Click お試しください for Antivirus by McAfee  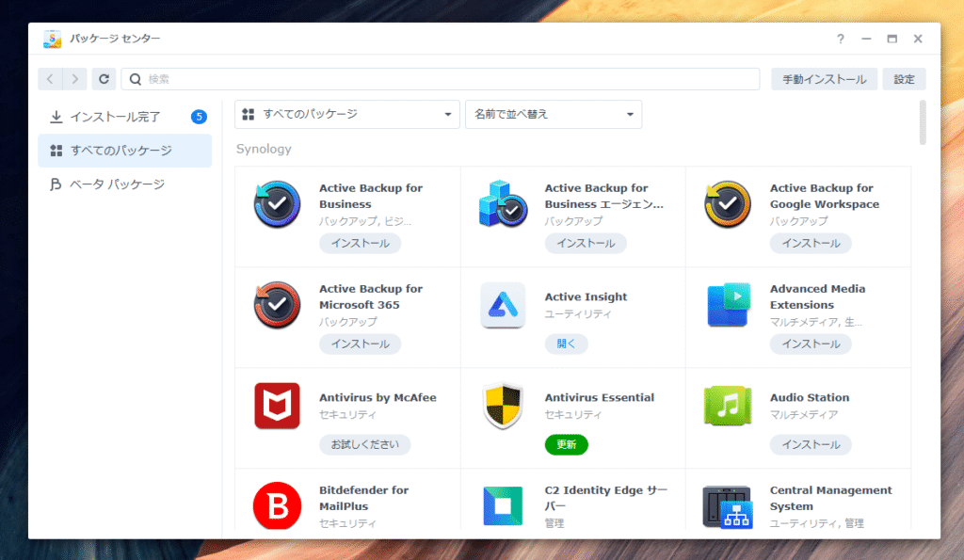(x=364, y=445)
